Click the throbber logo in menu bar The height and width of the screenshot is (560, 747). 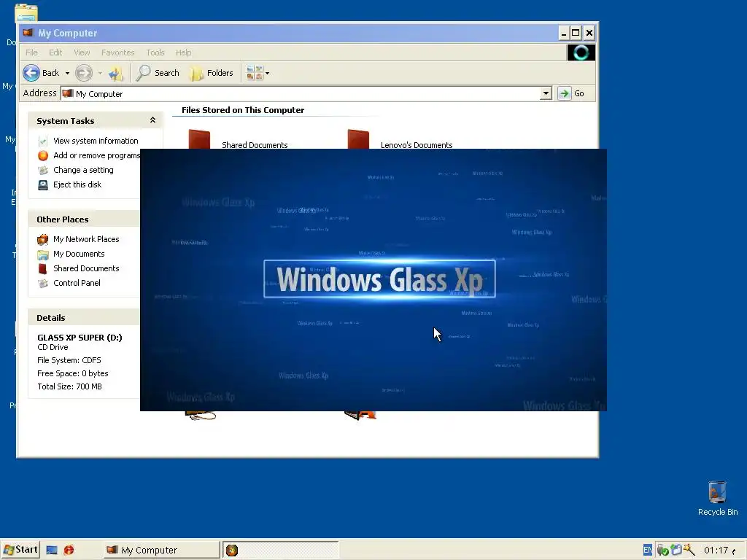[581, 52]
